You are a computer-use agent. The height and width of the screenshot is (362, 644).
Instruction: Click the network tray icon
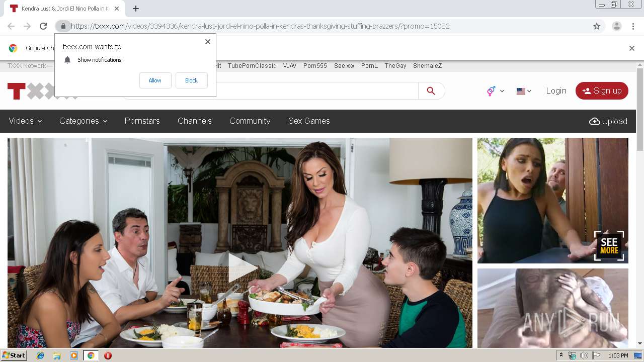(x=572, y=355)
